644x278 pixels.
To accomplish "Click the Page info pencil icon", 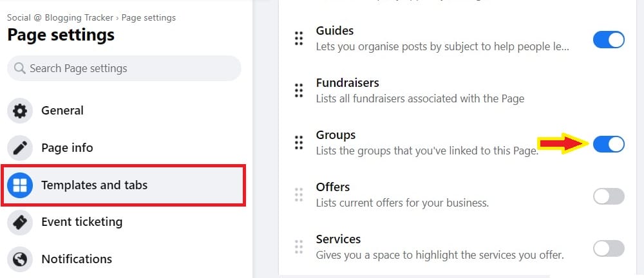I will click(20, 148).
